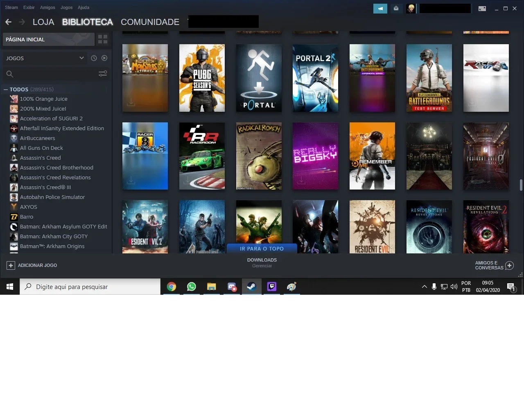Open the Jogos menu
The image size is (524, 420).
click(x=66, y=7)
